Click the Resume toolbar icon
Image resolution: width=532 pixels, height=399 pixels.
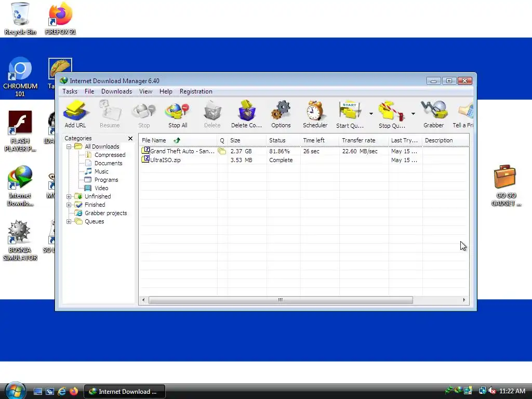(110, 114)
